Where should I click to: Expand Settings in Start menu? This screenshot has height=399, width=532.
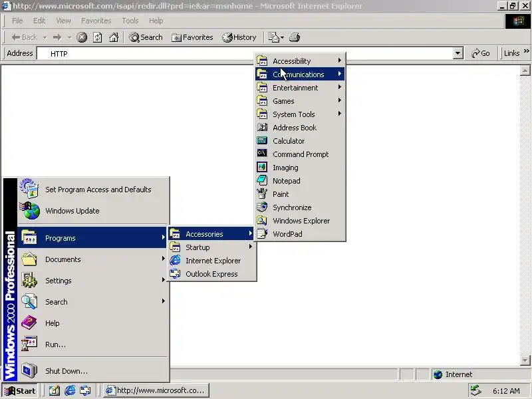click(92, 281)
